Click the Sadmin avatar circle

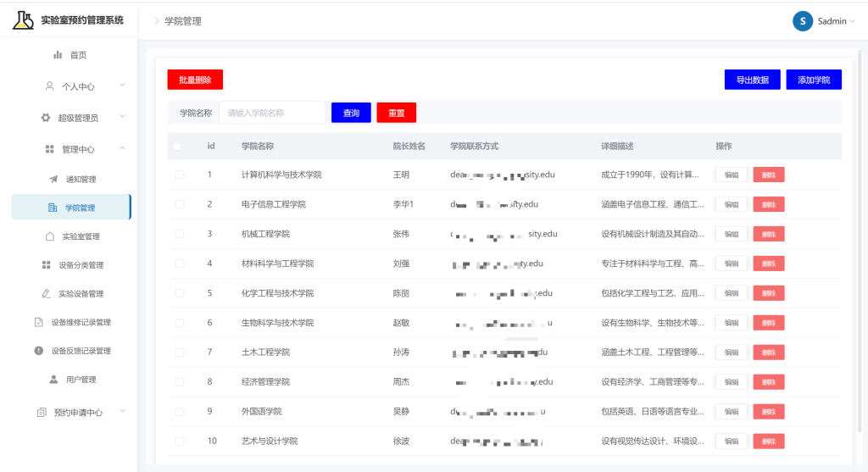803,21
